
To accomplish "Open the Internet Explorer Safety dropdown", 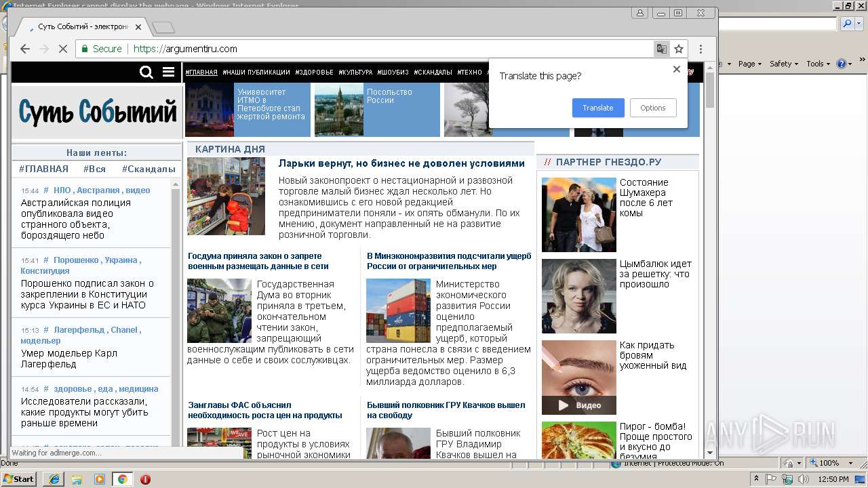I will 784,64.
